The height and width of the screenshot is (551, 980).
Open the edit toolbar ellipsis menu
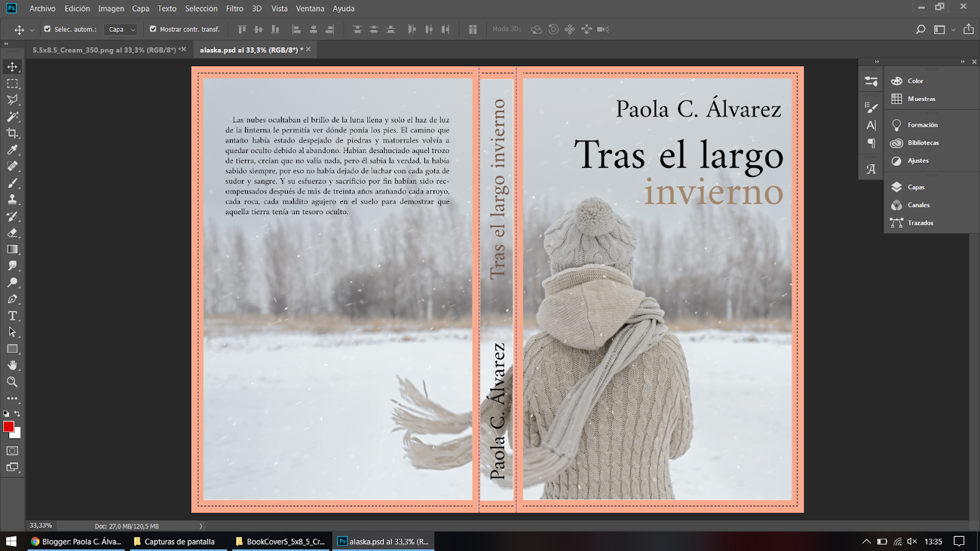point(12,398)
